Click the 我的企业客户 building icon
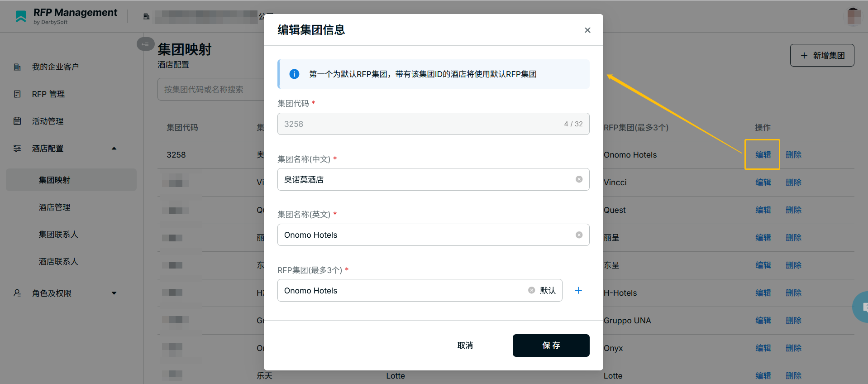Screen dimensions: 868x384 coord(17,67)
